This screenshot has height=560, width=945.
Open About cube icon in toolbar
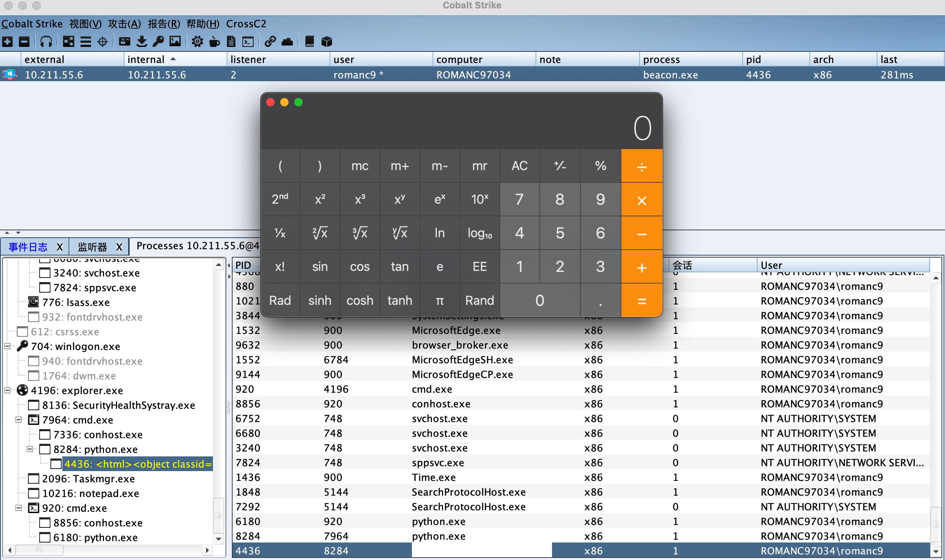[x=326, y=42]
